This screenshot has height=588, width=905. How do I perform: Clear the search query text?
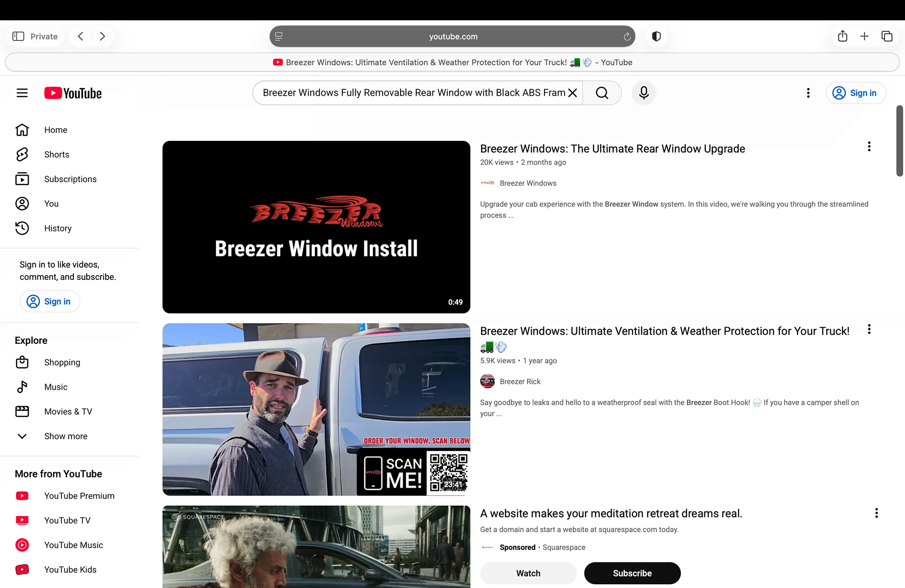pyautogui.click(x=573, y=93)
